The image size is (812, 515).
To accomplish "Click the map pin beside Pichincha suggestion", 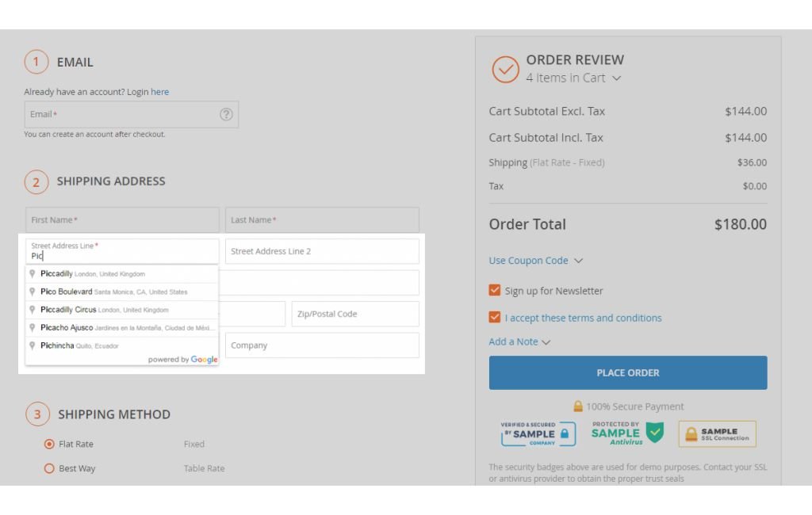I will click(33, 345).
